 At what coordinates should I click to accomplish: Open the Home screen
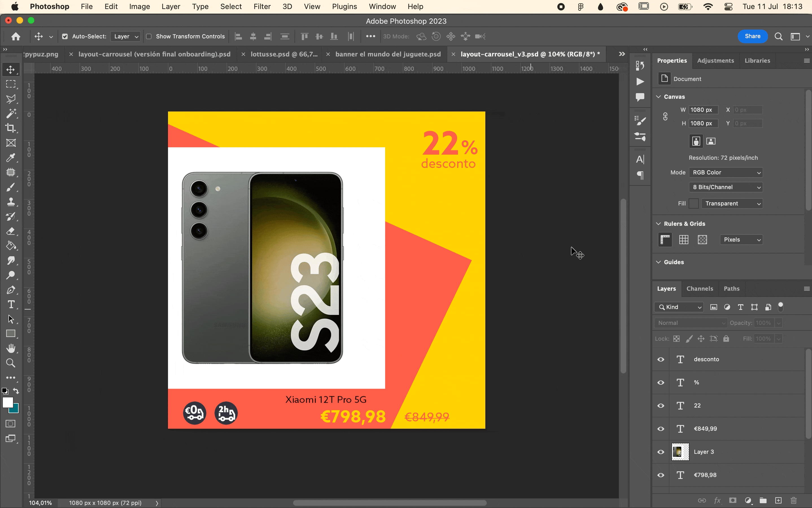click(16, 36)
